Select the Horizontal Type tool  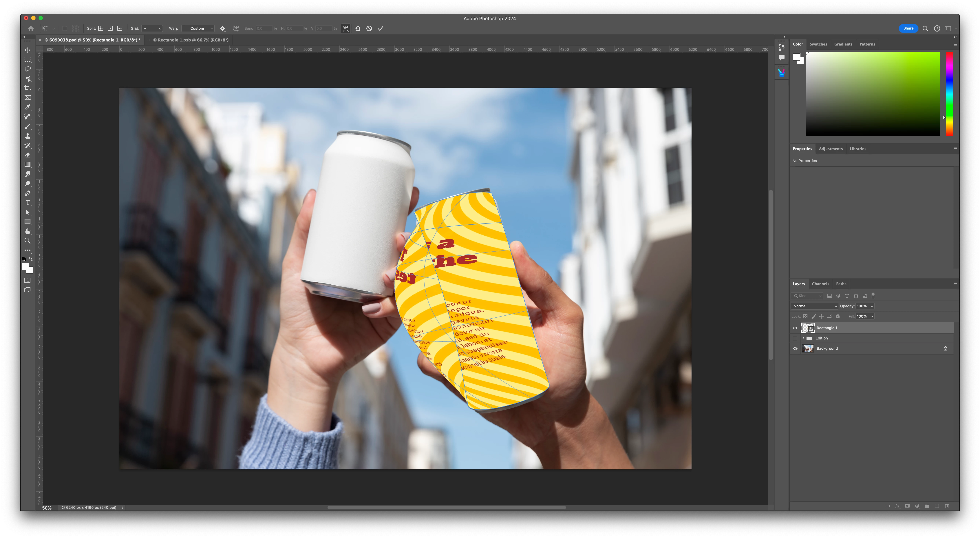[x=27, y=203]
